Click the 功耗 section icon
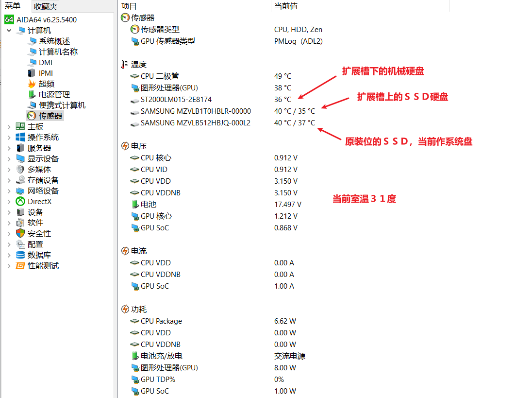 coord(125,310)
